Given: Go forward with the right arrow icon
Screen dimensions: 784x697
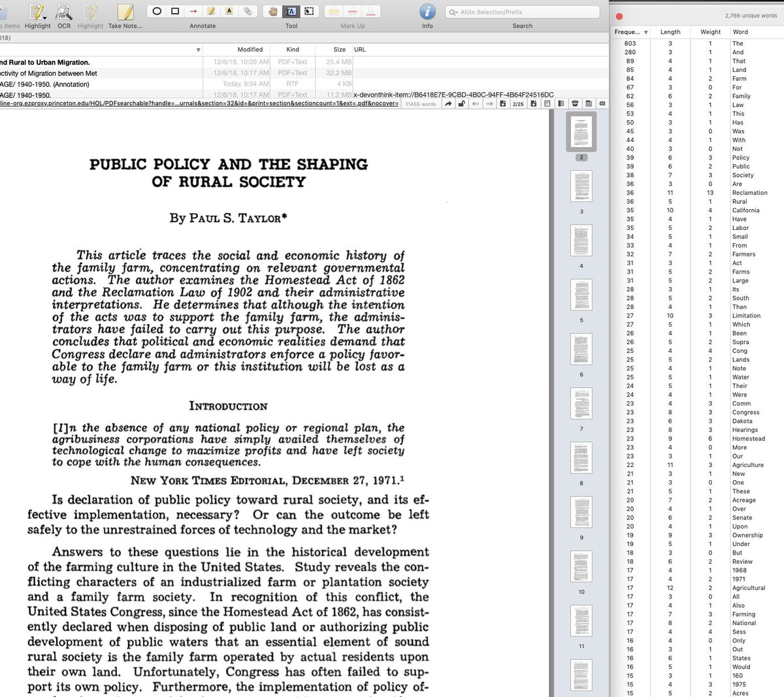Looking at the screenshot, I should point(489,104).
